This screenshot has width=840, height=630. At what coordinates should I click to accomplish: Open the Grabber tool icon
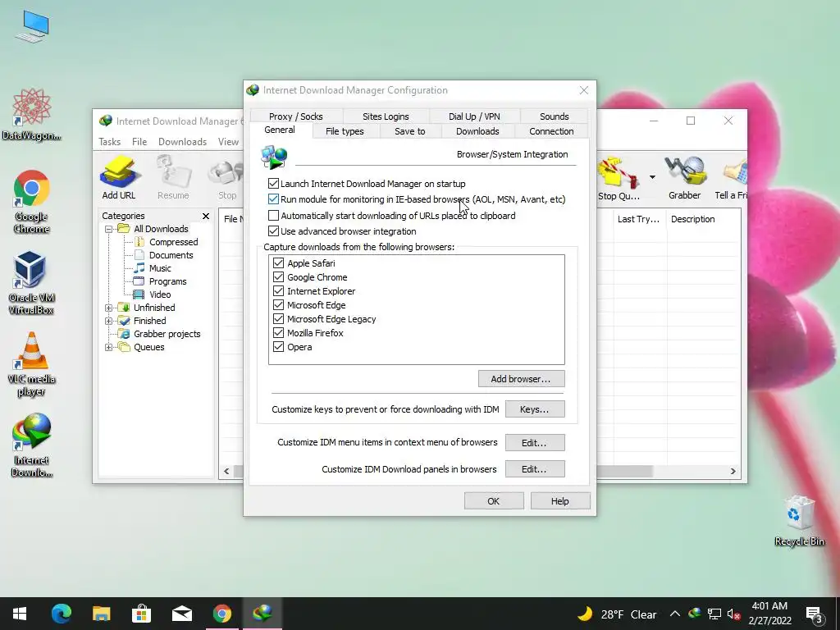[x=684, y=177]
